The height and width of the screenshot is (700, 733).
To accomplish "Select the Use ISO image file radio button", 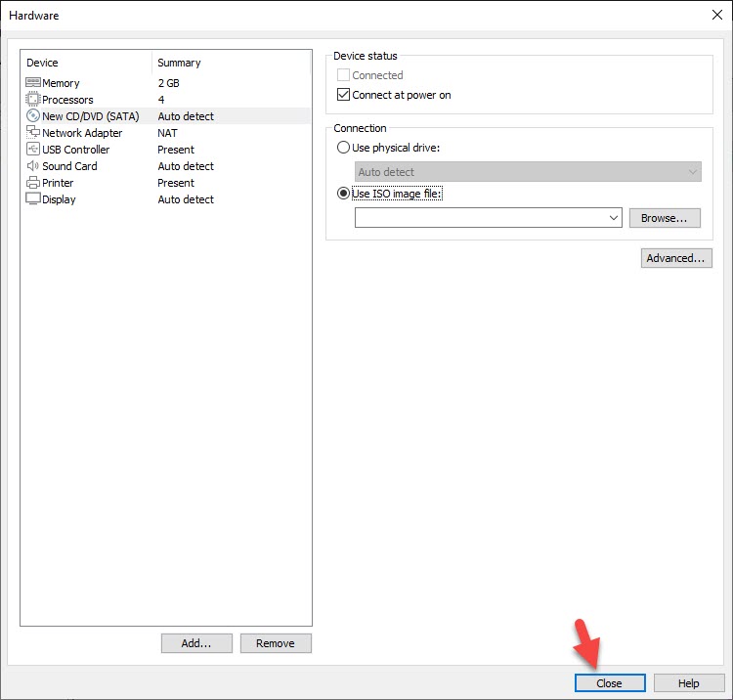I will pos(343,194).
